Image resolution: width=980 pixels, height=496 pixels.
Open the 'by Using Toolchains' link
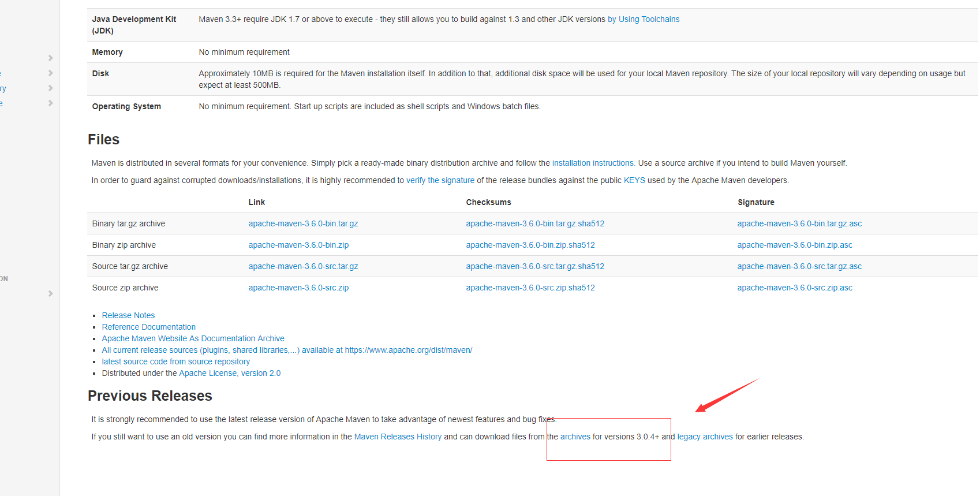644,19
